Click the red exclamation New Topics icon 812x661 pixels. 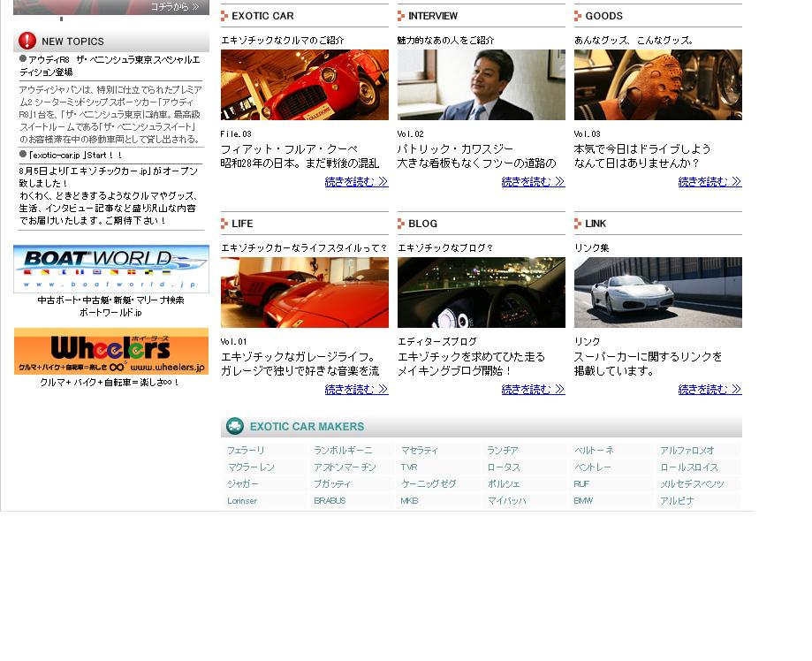tap(27, 41)
